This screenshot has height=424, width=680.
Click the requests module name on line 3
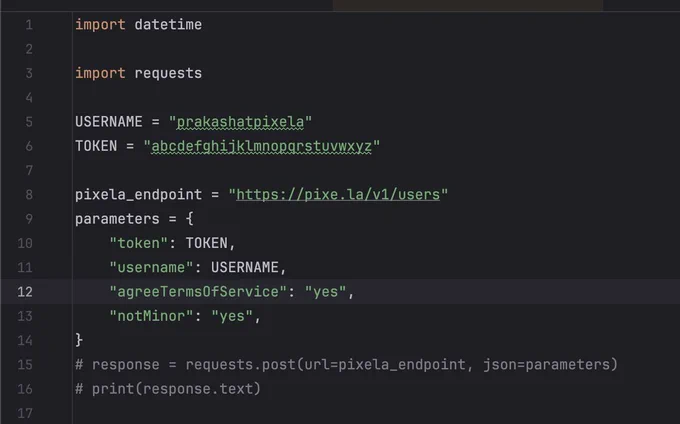tap(168, 73)
